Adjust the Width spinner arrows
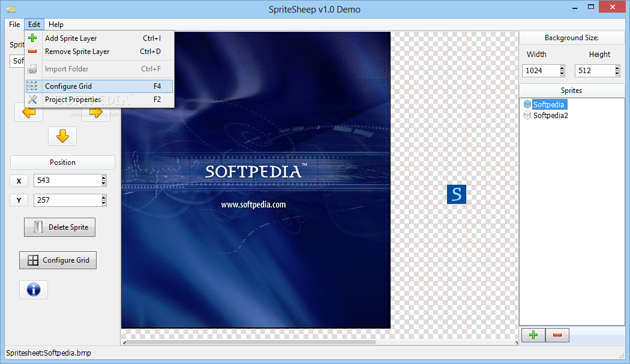The height and width of the screenshot is (364, 630). pos(562,71)
